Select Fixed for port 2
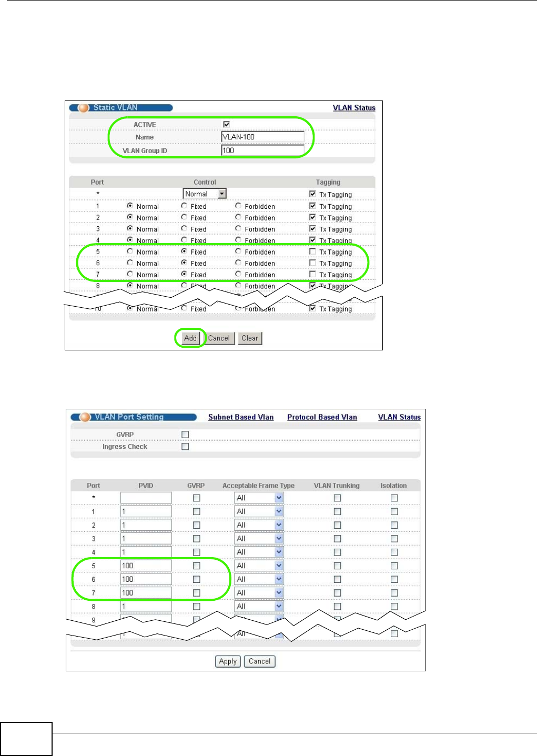This screenshot has width=537, height=756. 184,217
